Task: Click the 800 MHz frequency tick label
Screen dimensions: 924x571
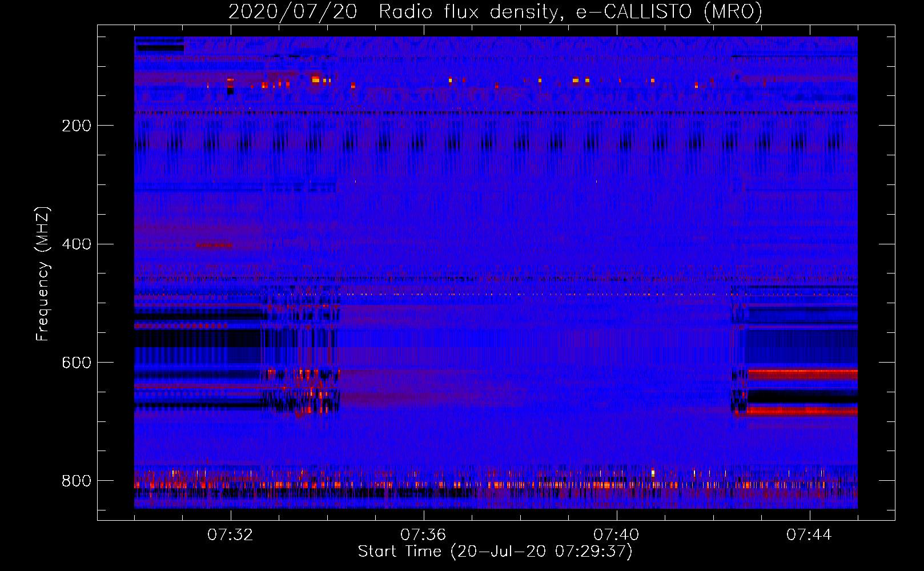Action: coord(77,481)
